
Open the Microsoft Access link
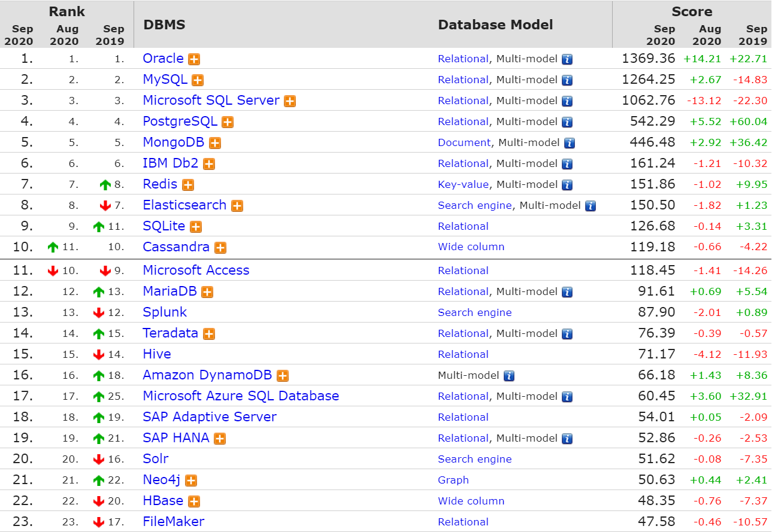196,270
